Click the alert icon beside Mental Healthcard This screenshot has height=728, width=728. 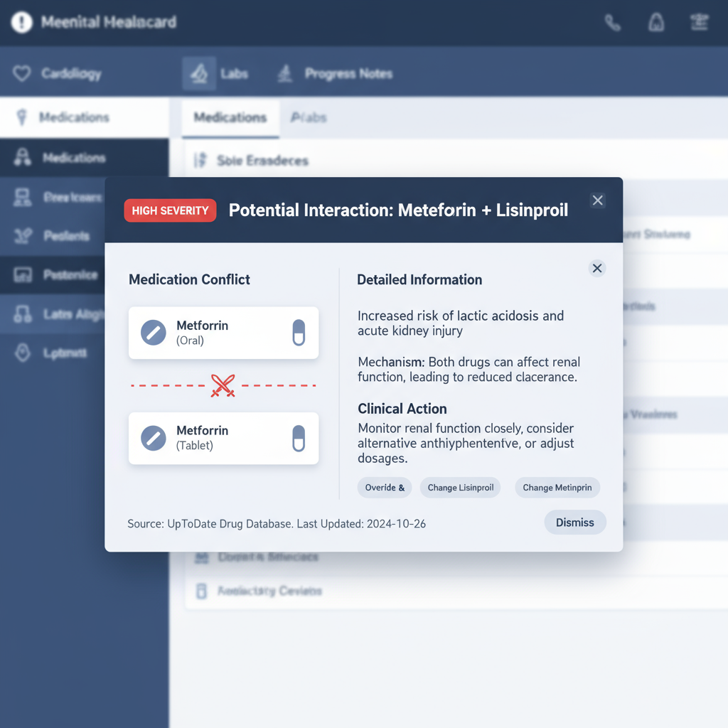[20, 21]
